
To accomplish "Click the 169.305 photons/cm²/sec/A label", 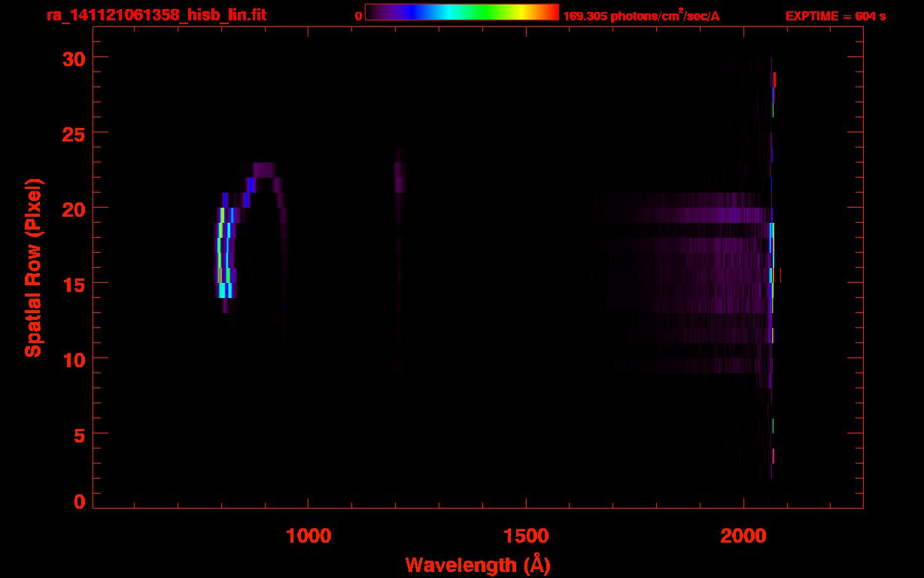I will coord(641,15).
